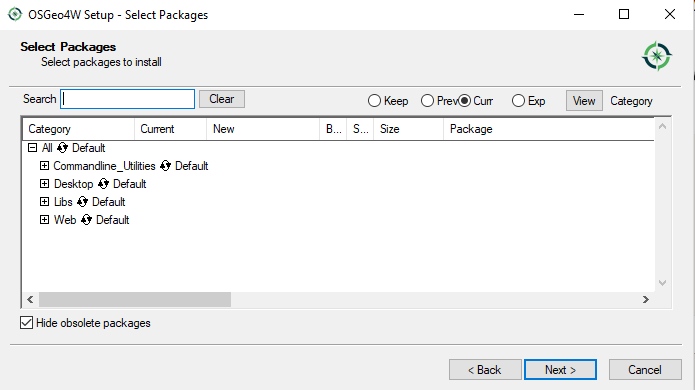695x390 pixels.
Task: Click the cycle icon beside Commandline_Utilities
Action: click(x=165, y=166)
